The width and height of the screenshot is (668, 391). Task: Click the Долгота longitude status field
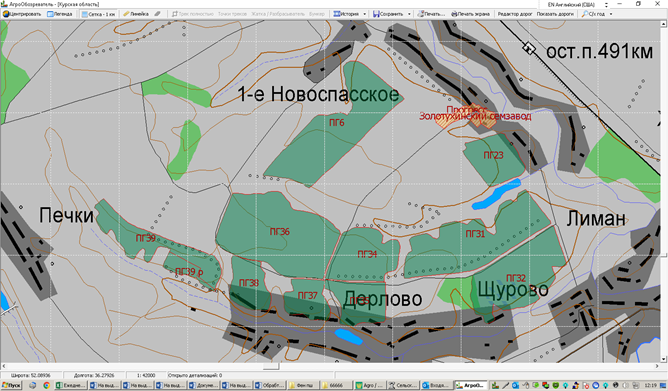pyautogui.click(x=95, y=376)
